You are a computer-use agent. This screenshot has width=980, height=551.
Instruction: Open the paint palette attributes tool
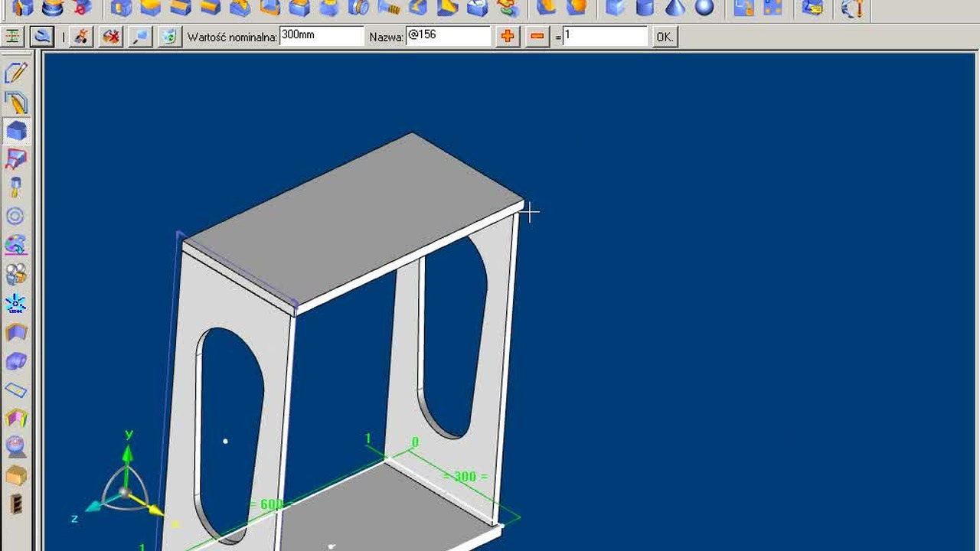[x=16, y=246]
